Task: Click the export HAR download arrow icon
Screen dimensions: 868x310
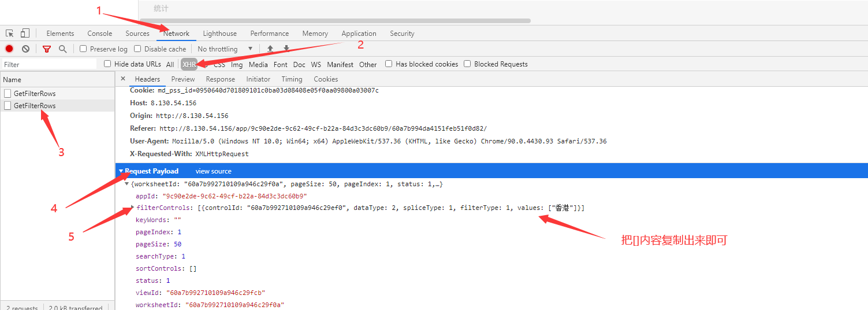Action: click(286, 49)
